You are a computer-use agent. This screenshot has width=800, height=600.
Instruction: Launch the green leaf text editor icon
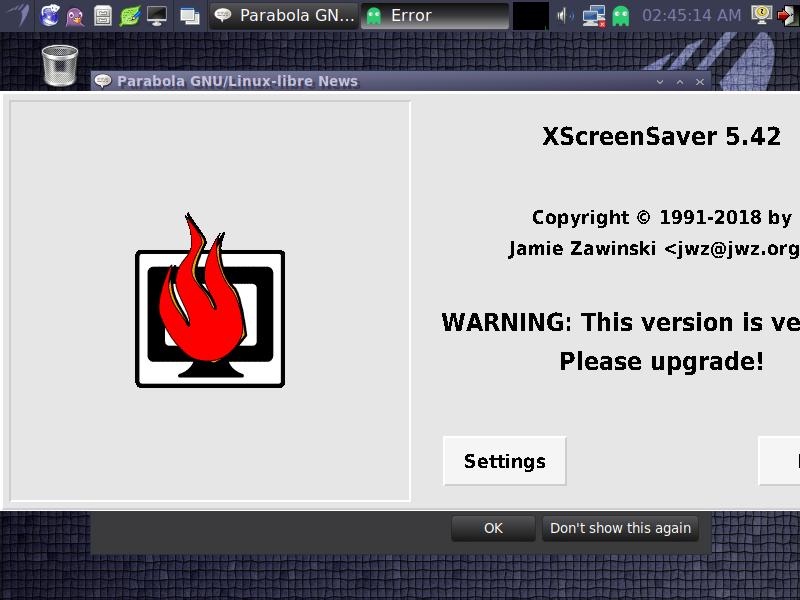click(x=130, y=16)
